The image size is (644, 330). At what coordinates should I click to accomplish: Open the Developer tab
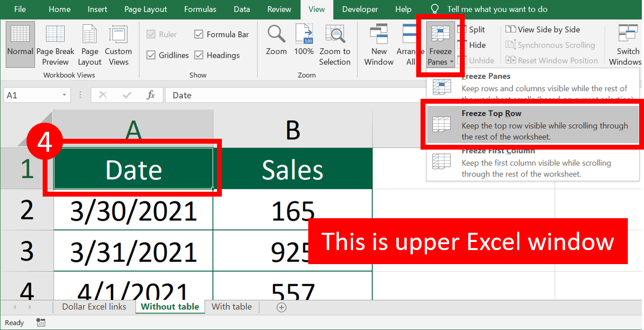(x=360, y=9)
